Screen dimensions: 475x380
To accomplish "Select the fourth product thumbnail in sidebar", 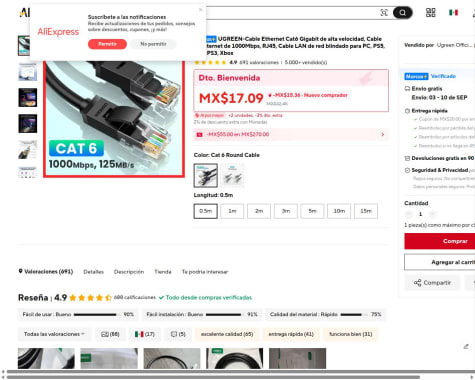I will (x=28, y=123).
